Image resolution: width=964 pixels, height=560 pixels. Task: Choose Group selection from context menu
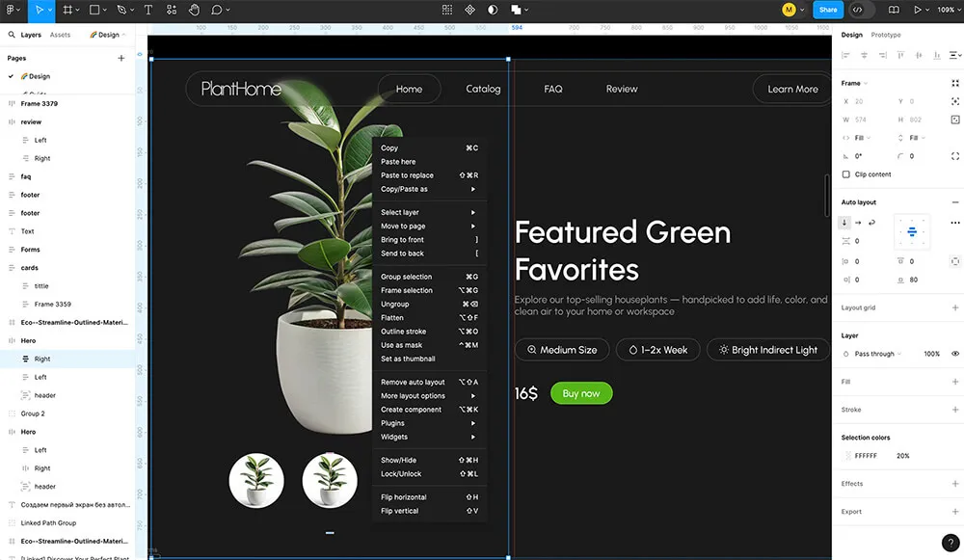(x=429, y=277)
